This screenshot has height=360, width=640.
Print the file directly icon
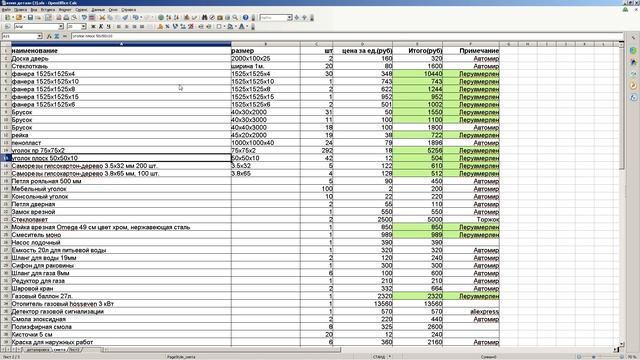pos(66,18)
